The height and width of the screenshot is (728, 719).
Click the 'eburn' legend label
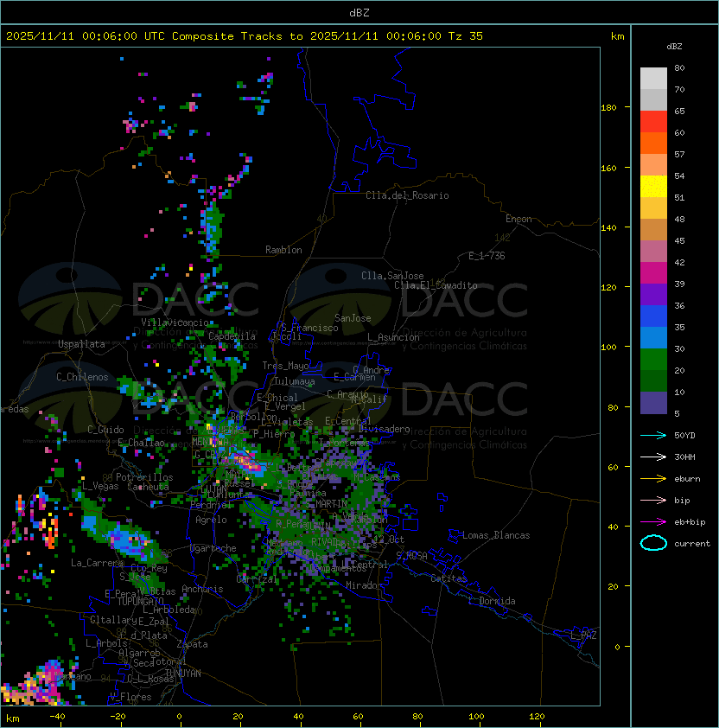tap(687, 479)
